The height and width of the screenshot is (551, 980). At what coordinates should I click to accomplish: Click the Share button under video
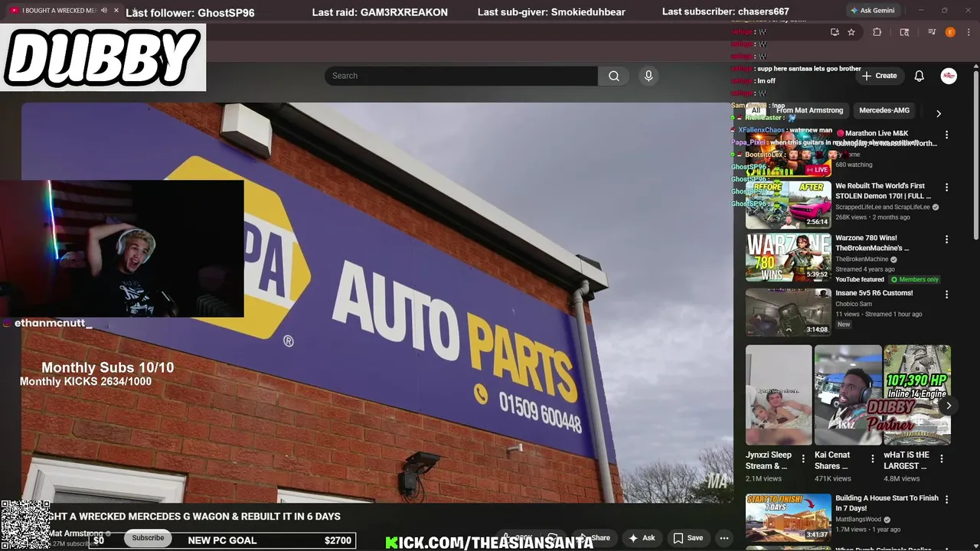[596, 538]
